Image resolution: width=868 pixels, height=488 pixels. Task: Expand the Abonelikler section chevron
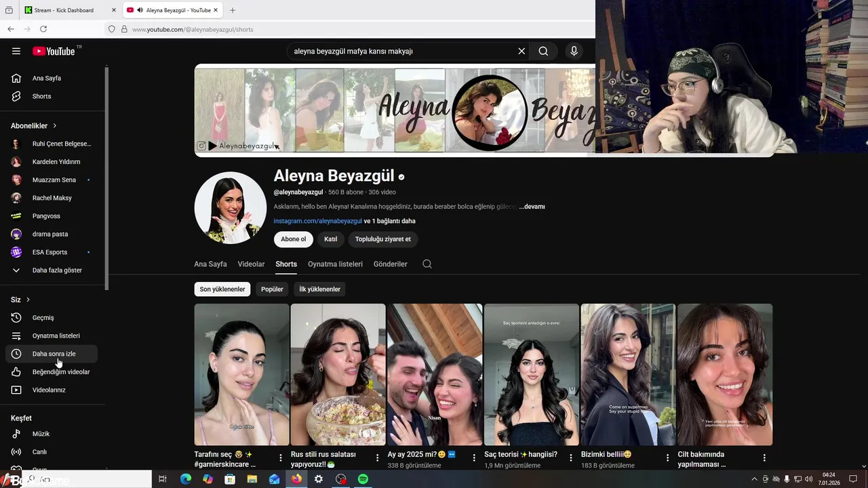point(55,125)
